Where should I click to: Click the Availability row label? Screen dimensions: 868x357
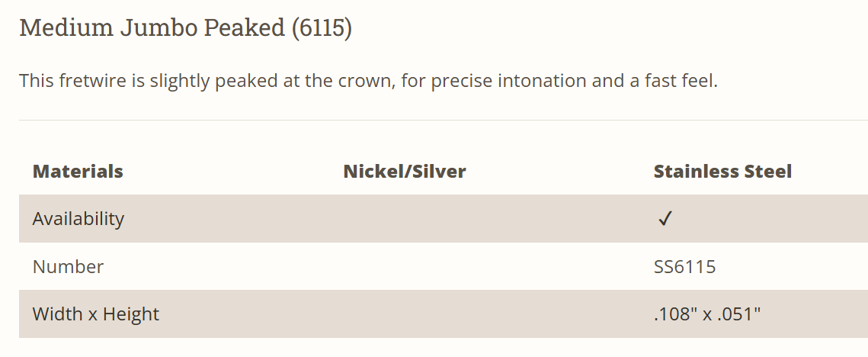78,219
